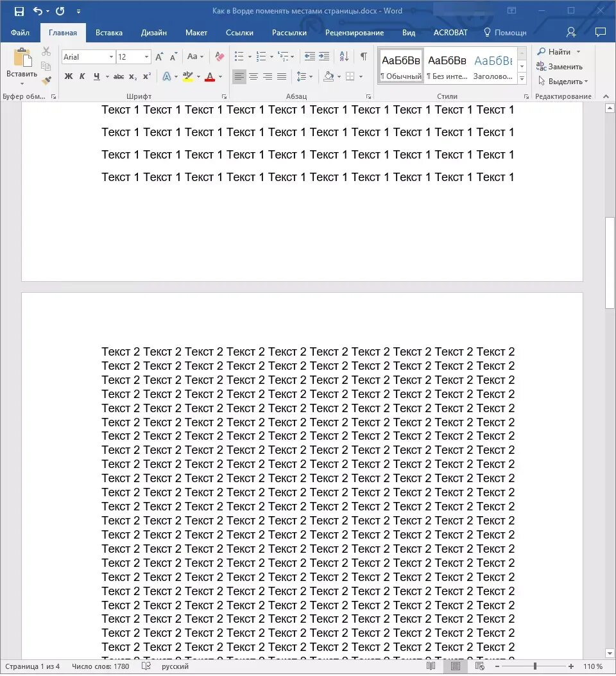Open the Файл menu
The height and width of the screenshot is (676, 616).
click(x=20, y=33)
